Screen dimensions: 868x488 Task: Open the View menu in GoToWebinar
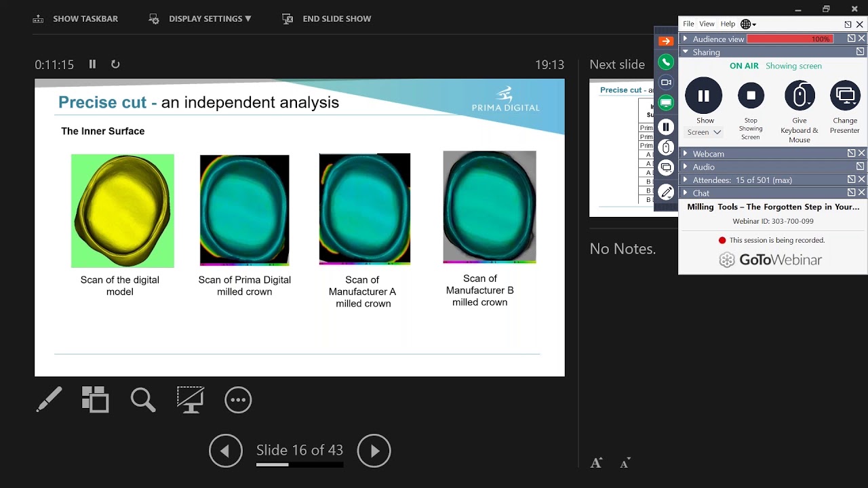[707, 24]
